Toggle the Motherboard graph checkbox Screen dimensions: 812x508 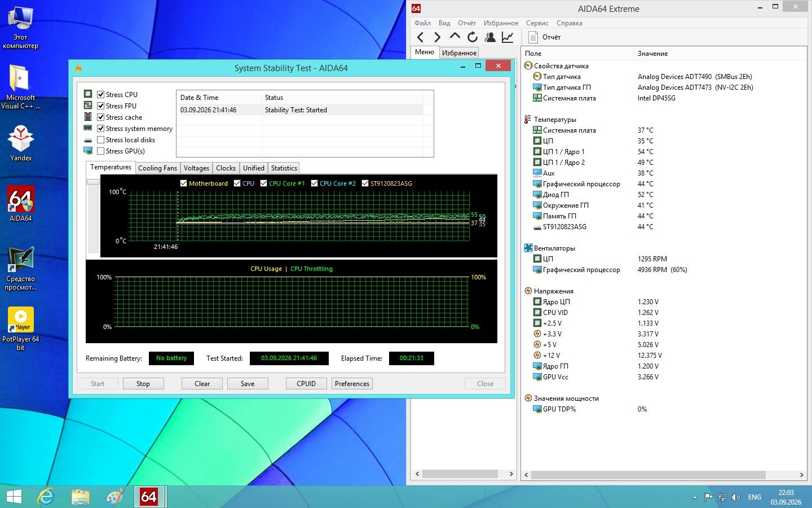coord(183,183)
